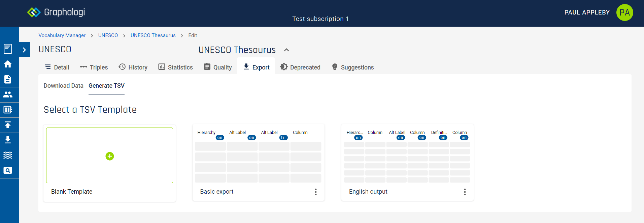Open the UNESCO breadcrumb link

[108, 35]
